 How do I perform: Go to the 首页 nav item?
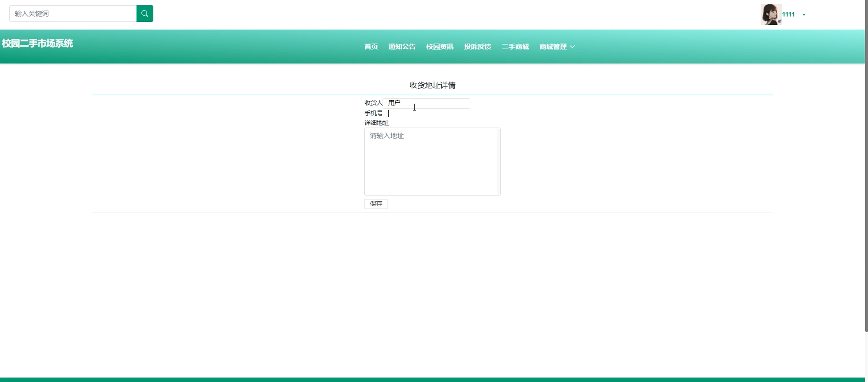pyautogui.click(x=371, y=47)
